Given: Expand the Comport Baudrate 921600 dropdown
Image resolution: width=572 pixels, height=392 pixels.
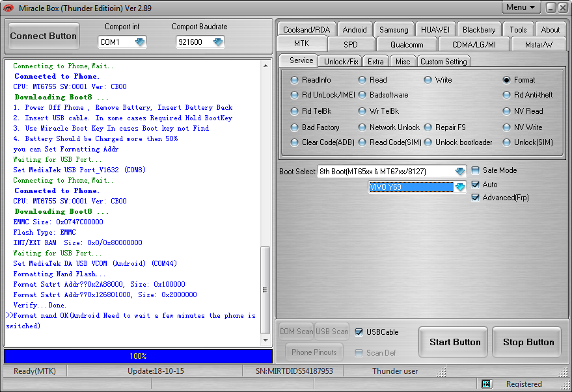Looking at the screenshot, I should pyautogui.click(x=218, y=42).
